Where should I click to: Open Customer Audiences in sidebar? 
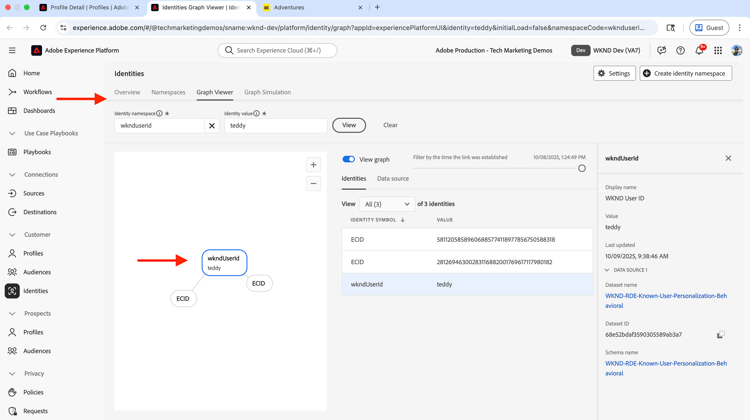point(37,272)
